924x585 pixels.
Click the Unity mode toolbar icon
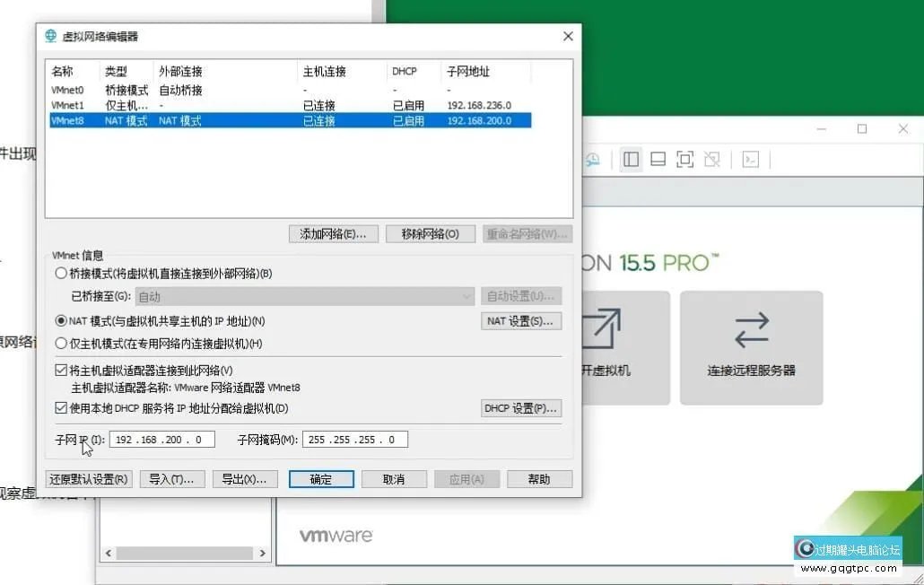[x=711, y=159]
